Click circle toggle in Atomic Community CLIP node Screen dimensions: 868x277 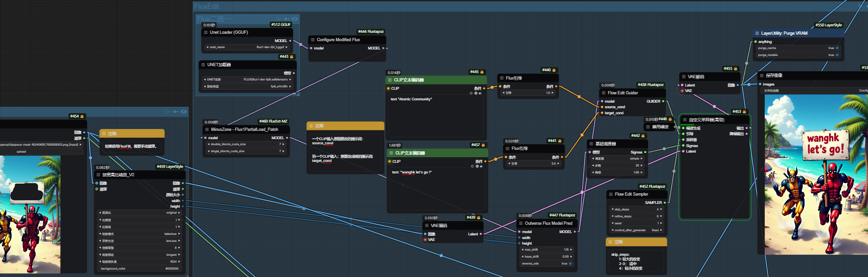471,93
